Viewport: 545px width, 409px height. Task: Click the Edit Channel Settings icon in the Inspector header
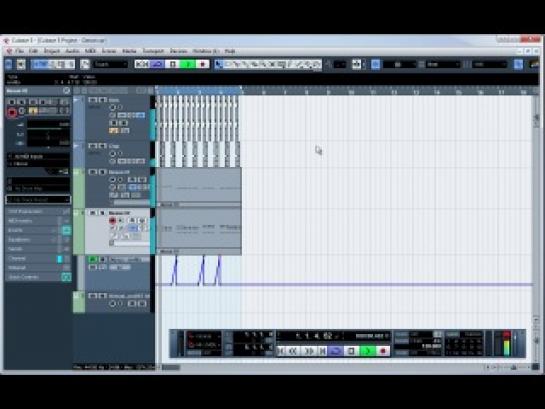tap(66, 91)
